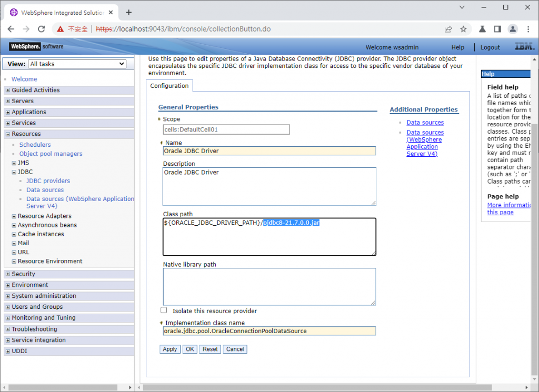
Task: Expand Service integration section
Action: pyautogui.click(x=8, y=340)
